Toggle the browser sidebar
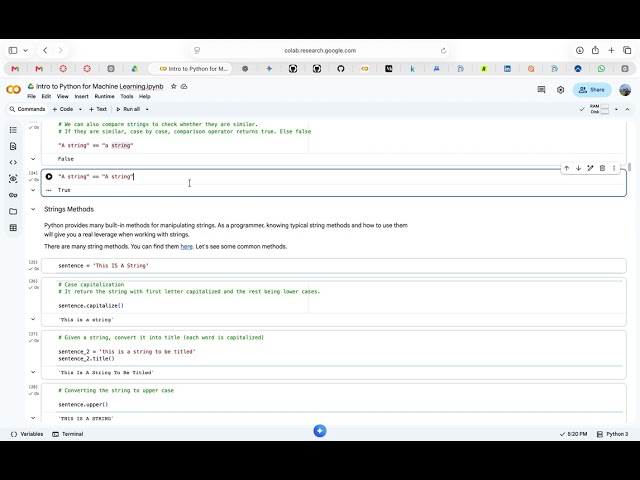The width and height of the screenshot is (640, 480). (13, 50)
